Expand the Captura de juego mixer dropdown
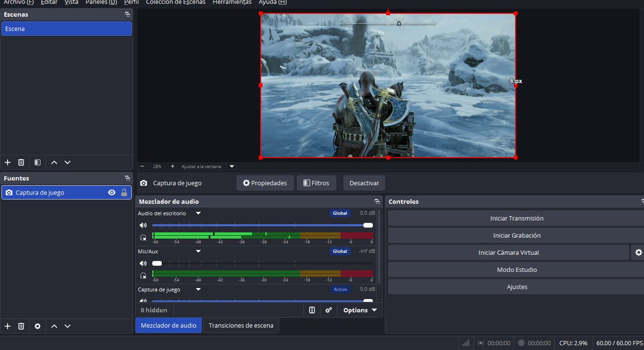This screenshot has height=350, width=644. click(198, 290)
